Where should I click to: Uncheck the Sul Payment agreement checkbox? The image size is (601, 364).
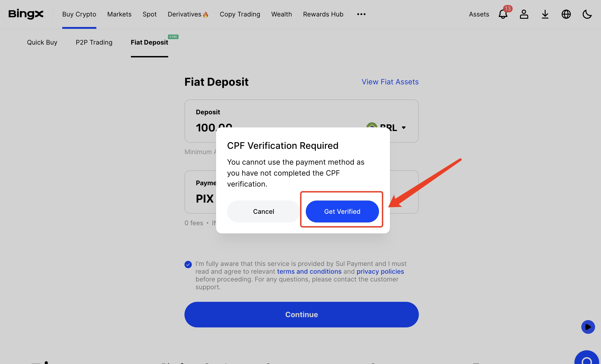click(188, 264)
